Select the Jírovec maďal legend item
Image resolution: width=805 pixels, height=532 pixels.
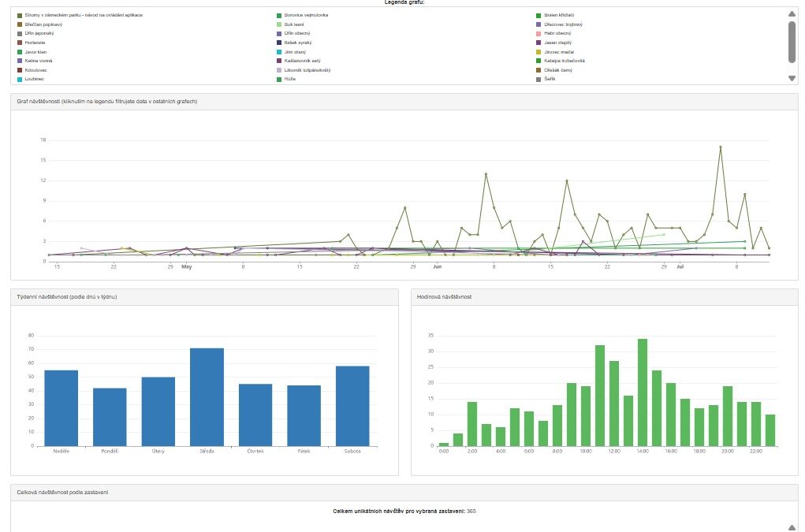click(555, 52)
